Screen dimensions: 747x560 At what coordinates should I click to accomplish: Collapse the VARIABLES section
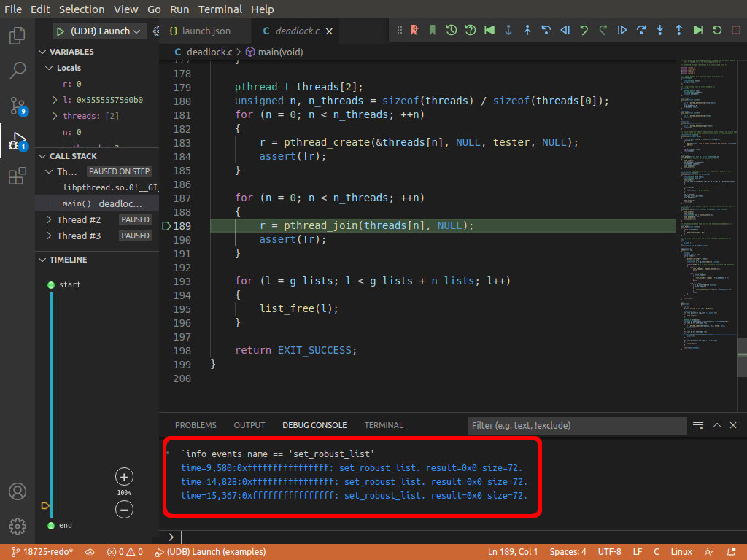tap(42, 52)
